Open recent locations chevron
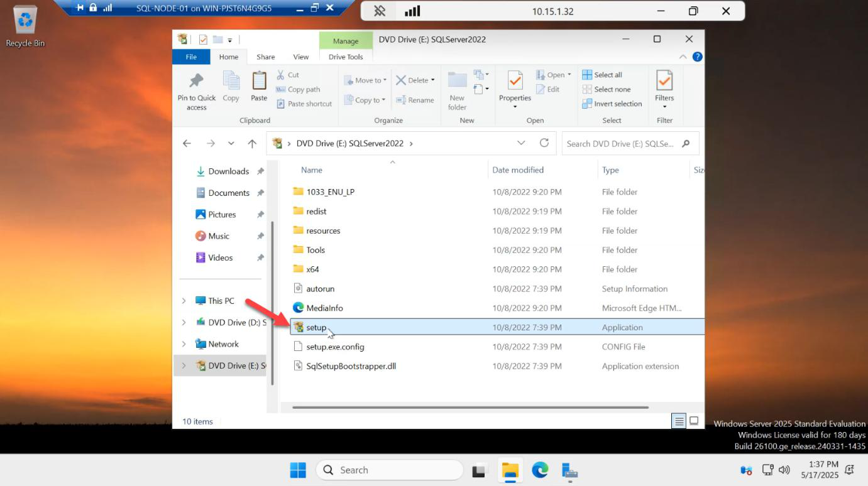 (231, 143)
